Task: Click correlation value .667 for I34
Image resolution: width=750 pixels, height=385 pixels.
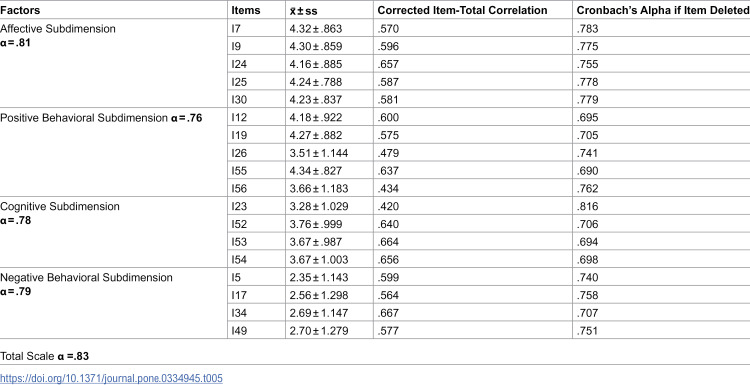Action: click(386, 313)
